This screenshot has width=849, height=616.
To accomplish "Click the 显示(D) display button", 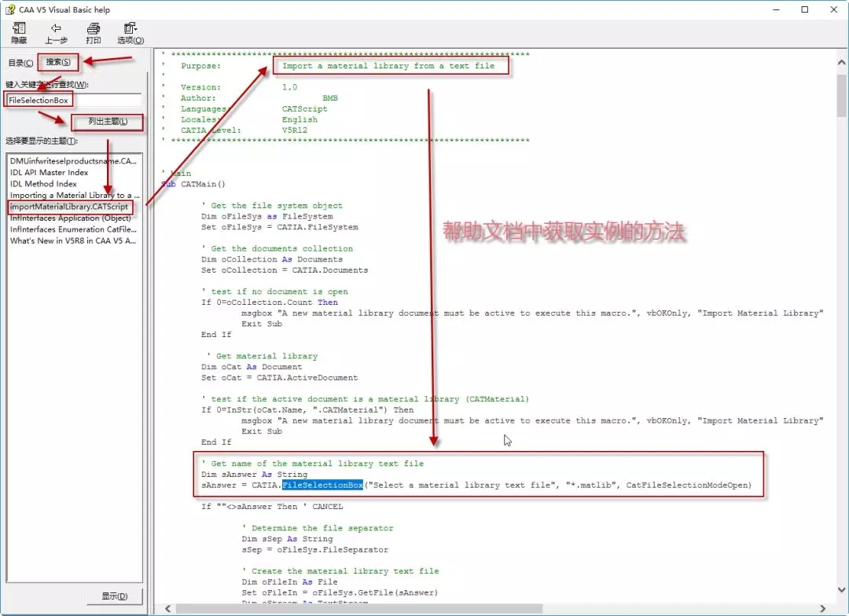I will [x=114, y=596].
